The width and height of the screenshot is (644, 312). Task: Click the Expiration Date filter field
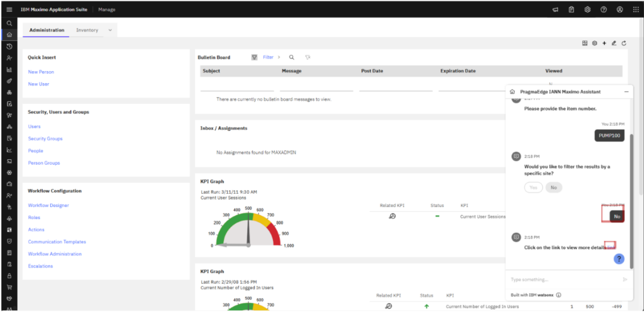click(x=472, y=86)
